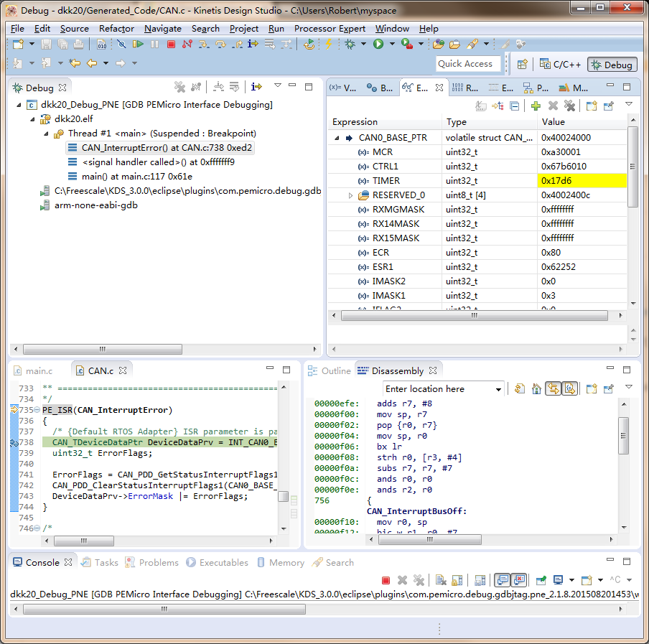
Task: Click the green Run launch icon
Action: tap(378, 44)
